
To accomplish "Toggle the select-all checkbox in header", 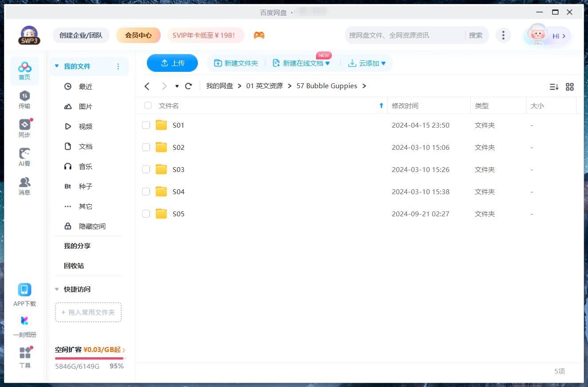I will pos(148,106).
